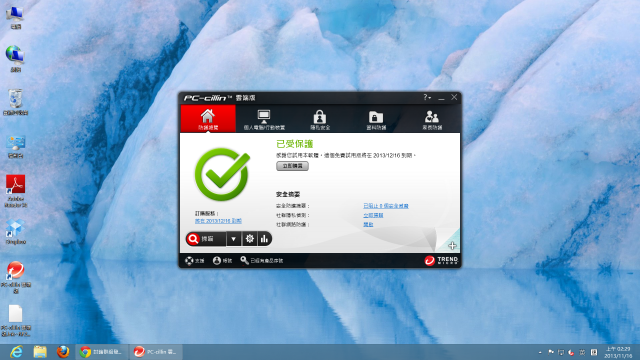Click the gray buy-now button under trial notice
This screenshot has width=640, height=360.
click(x=292, y=166)
